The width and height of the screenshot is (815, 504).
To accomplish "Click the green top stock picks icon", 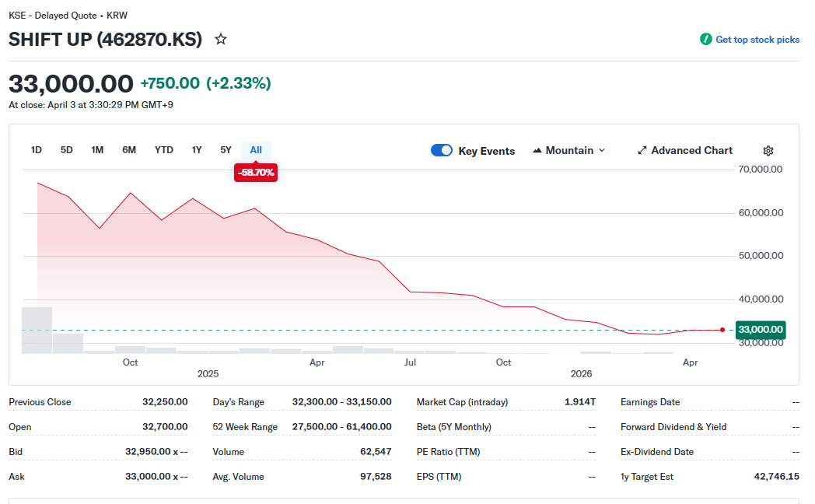I will [706, 40].
